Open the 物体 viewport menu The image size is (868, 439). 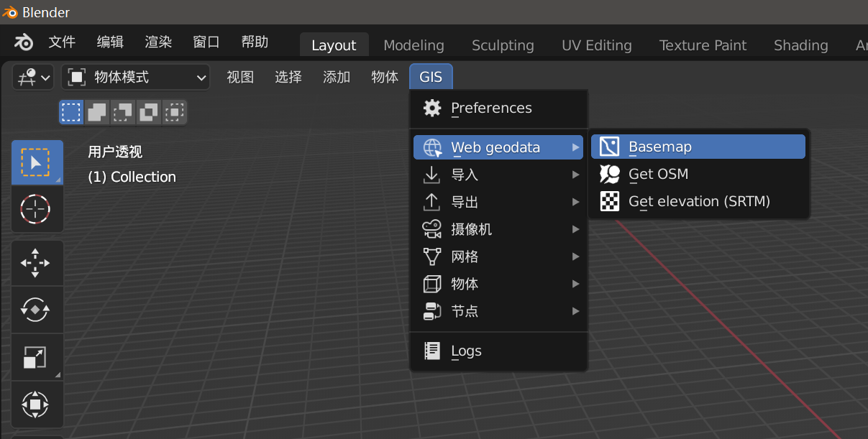click(x=385, y=77)
